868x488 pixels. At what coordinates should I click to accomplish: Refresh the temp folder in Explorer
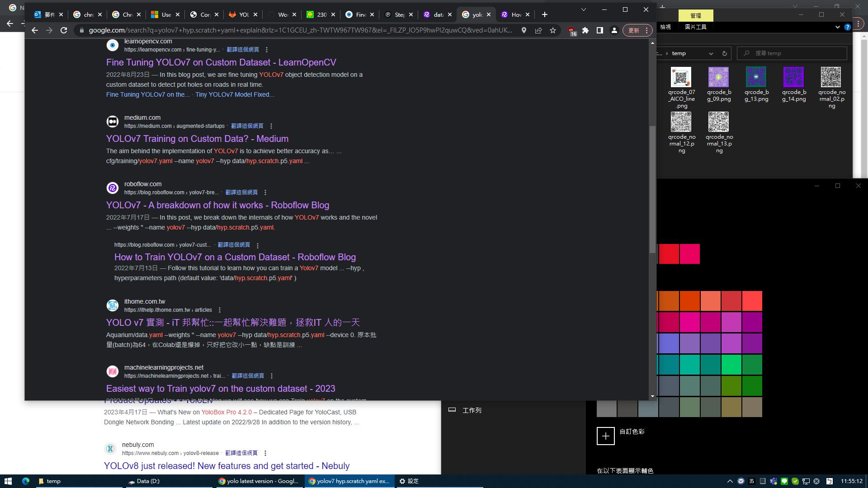[x=724, y=53]
